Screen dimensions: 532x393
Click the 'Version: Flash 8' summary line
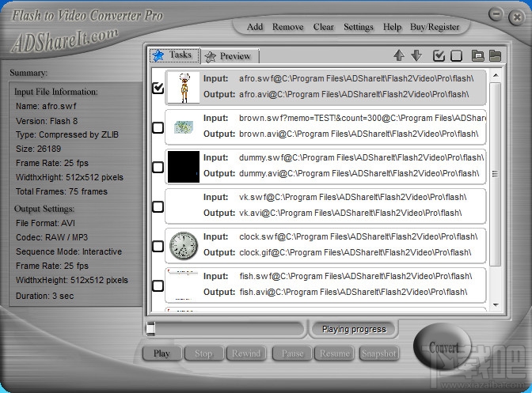pos(47,121)
